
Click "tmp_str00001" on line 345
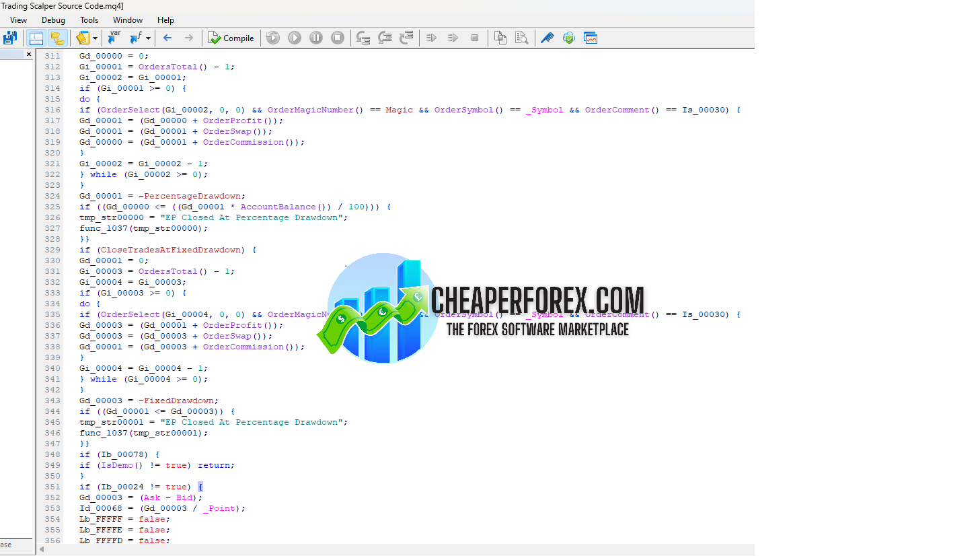(x=112, y=422)
